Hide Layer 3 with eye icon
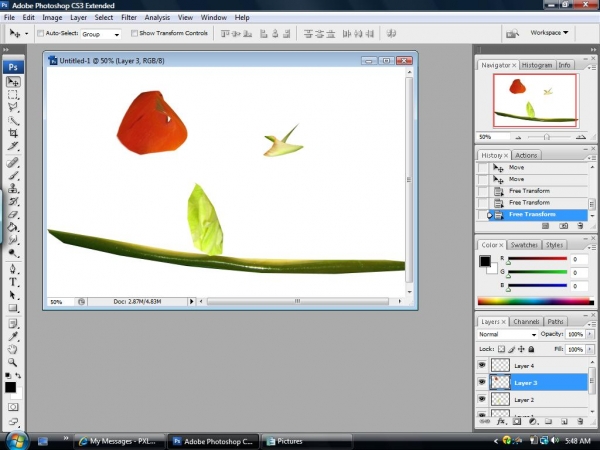The height and width of the screenshot is (450, 600). 482,382
